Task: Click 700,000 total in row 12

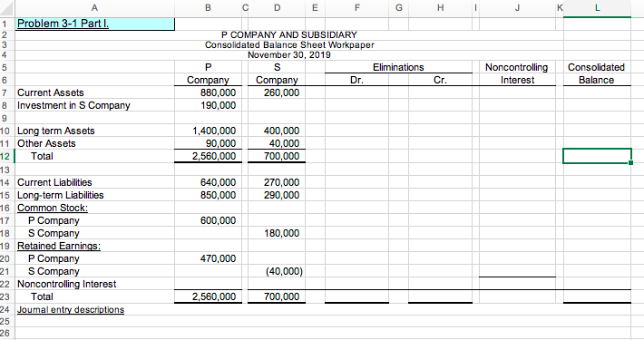Action: [x=282, y=157]
